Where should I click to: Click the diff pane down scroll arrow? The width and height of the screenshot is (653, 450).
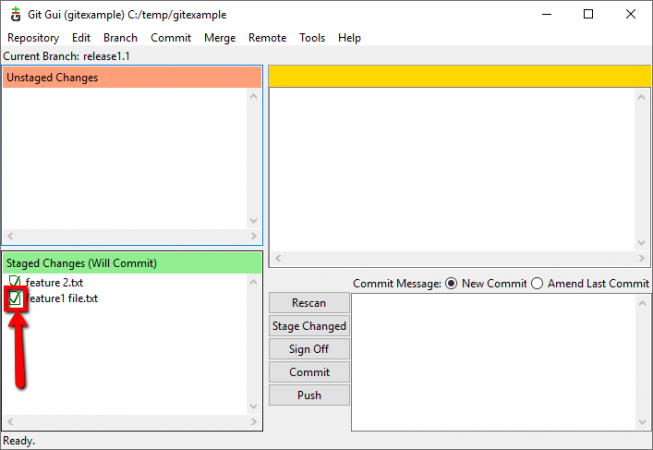pyautogui.click(x=641, y=243)
